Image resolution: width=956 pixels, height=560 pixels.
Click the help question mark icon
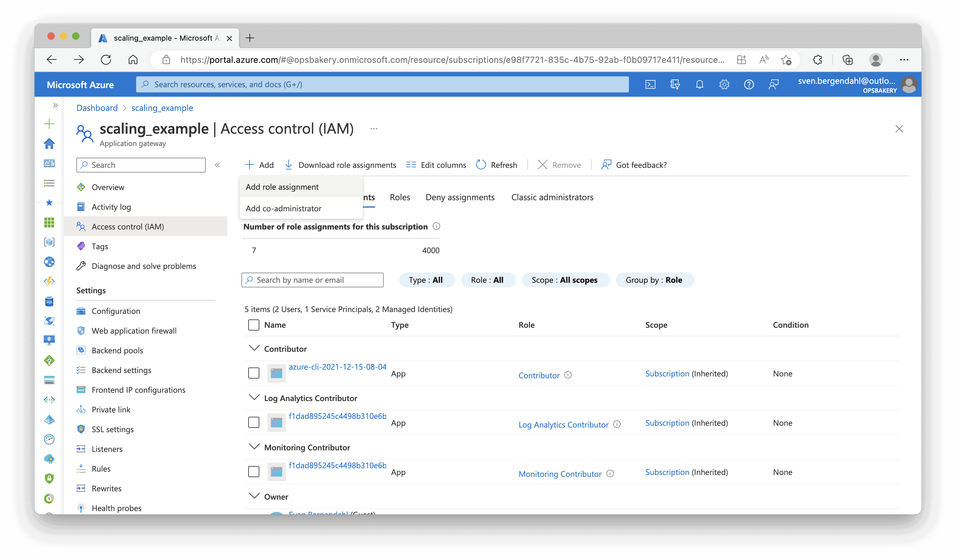point(748,84)
